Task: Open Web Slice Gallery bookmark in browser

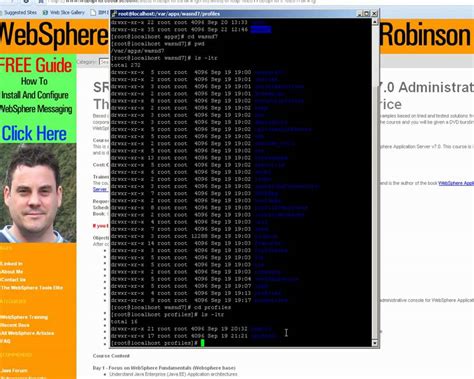Action: (x=67, y=12)
